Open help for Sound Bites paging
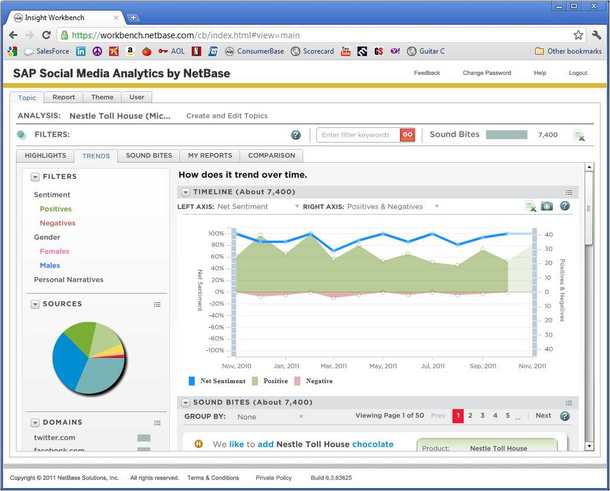The width and height of the screenshot is (610, 491). 564,416
